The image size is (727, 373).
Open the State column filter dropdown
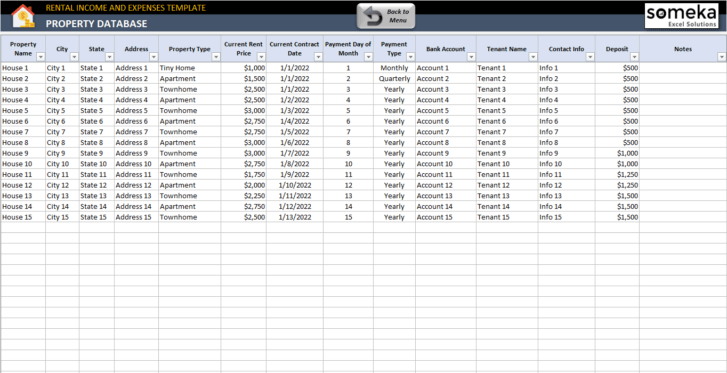coord(109,57)
